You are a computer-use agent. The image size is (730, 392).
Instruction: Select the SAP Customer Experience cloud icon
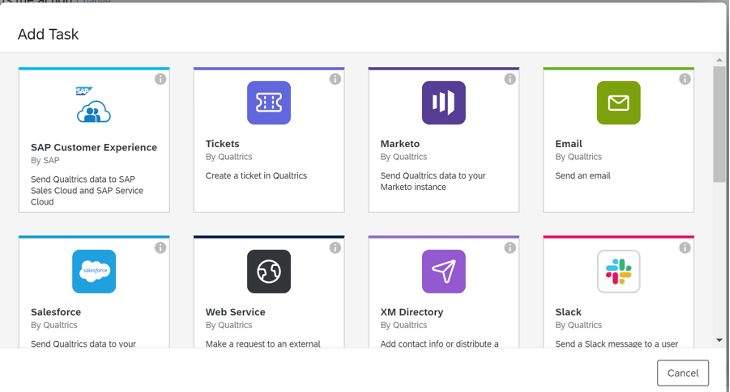tap(94, 104)
